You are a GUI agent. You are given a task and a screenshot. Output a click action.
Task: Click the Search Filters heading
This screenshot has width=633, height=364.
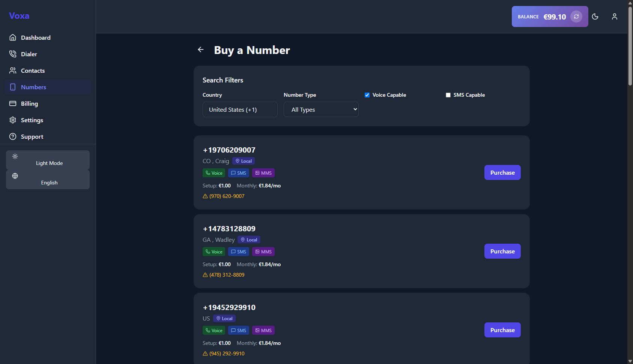click(x=223, y=80)
